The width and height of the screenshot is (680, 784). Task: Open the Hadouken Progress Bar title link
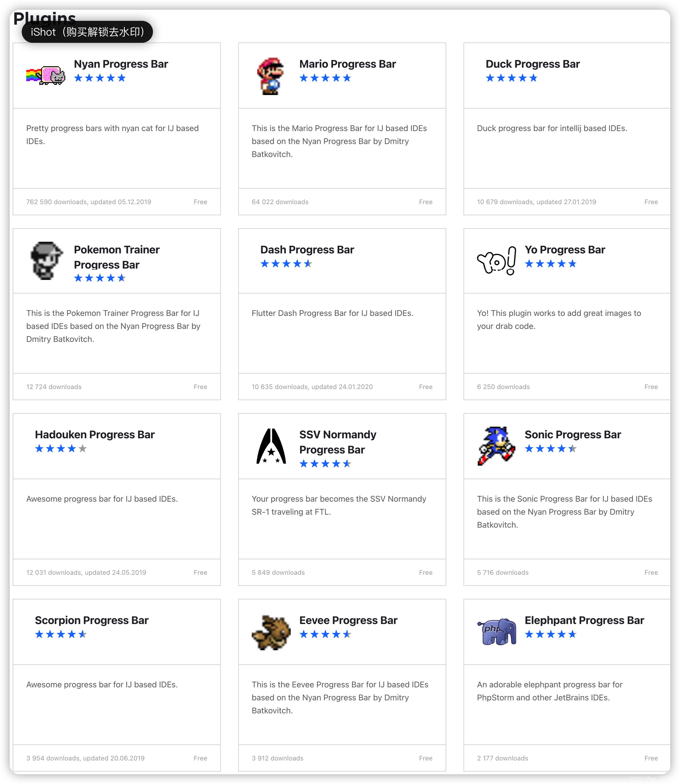(94, 435)
